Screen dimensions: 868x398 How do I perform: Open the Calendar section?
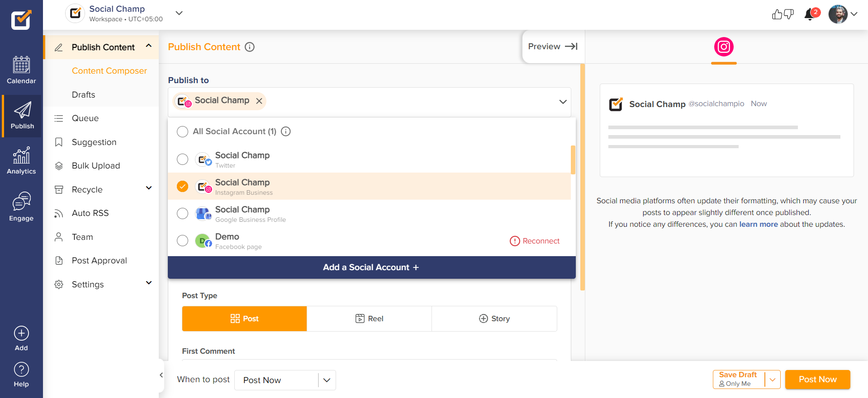21,70
